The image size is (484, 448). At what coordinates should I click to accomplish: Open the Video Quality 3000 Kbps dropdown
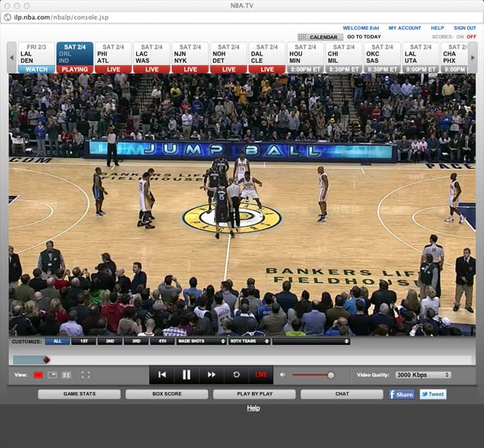(x=423, y=375)
